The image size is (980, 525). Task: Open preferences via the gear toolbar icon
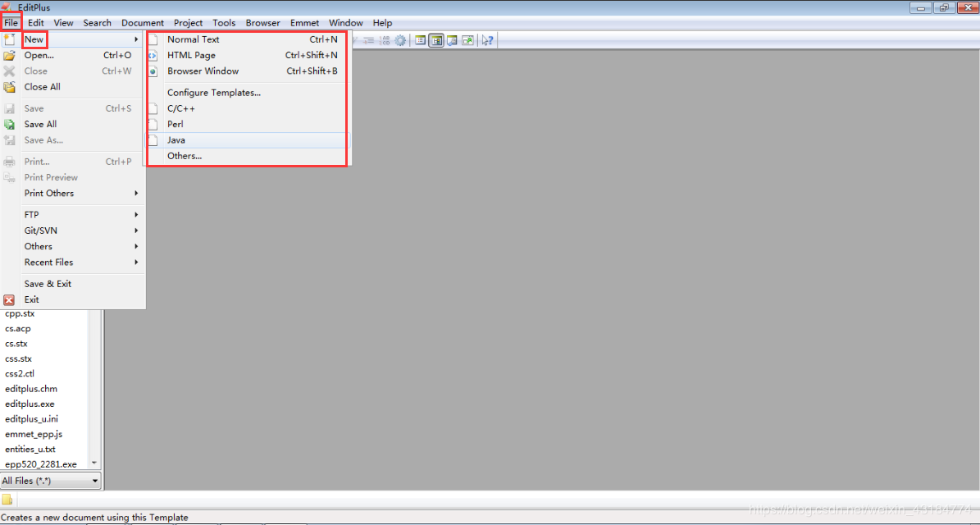pos(400,41)
